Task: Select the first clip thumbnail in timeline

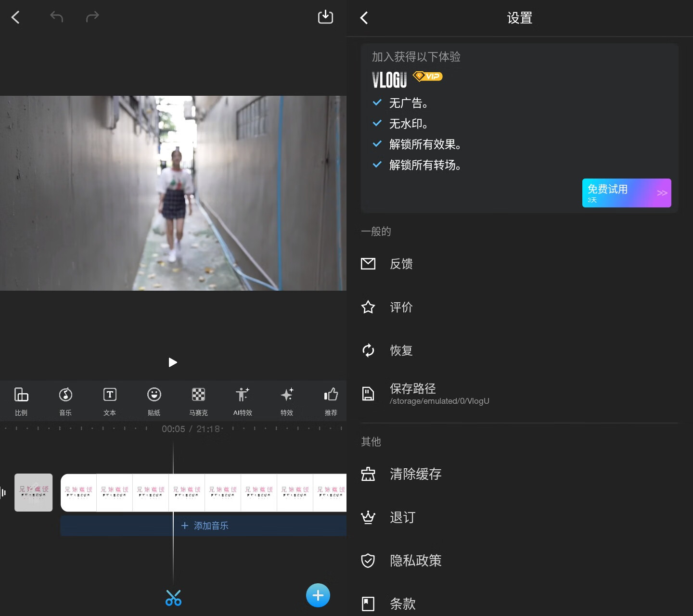Action: [x=33, y=492]
